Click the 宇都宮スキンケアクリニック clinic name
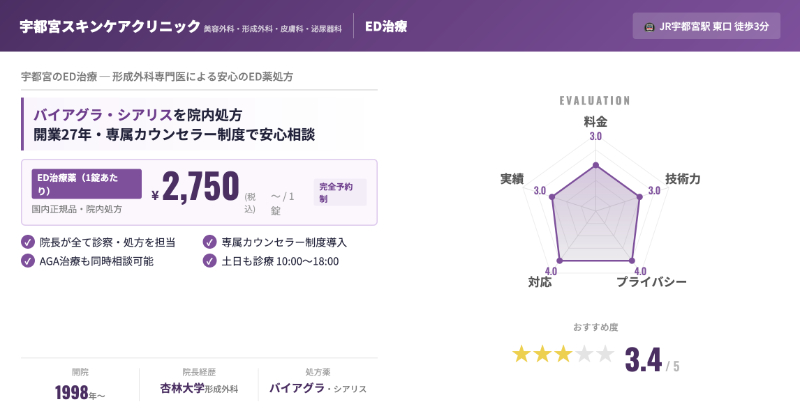The height and width of the screenshot is (418, 800). point(110,26)
